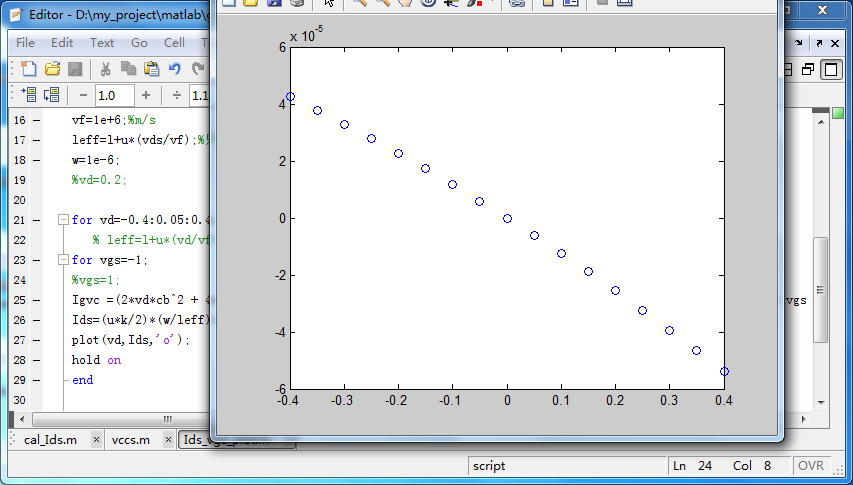Paste from clipboard in Editor toolbar
Viewport: 853px width, 485px height.
pyautogui.click(x=151, y=69)
